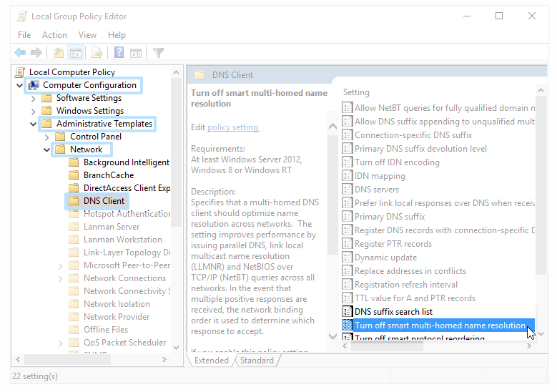
Task: Expand the QoS Packet Scheduler node
Action: 60,343
